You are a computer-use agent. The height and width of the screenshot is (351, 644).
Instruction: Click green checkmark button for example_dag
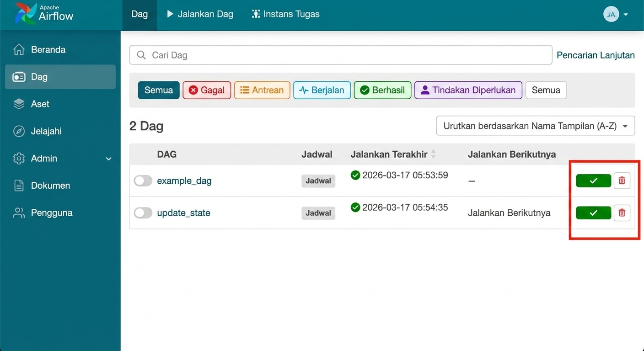[x=594, y=181]
